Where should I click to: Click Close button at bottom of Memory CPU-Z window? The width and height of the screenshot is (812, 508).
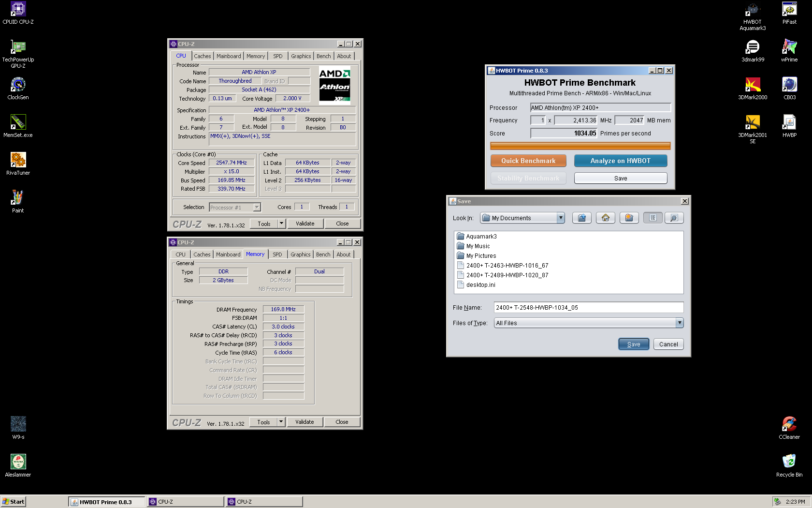(x=342, y=422)
